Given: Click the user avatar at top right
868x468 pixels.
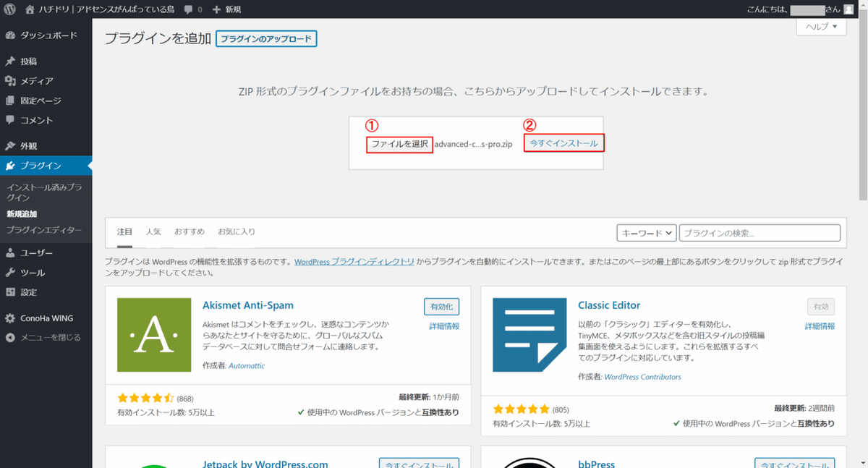Looking at the screenshot, I should [x=848, y=9].
